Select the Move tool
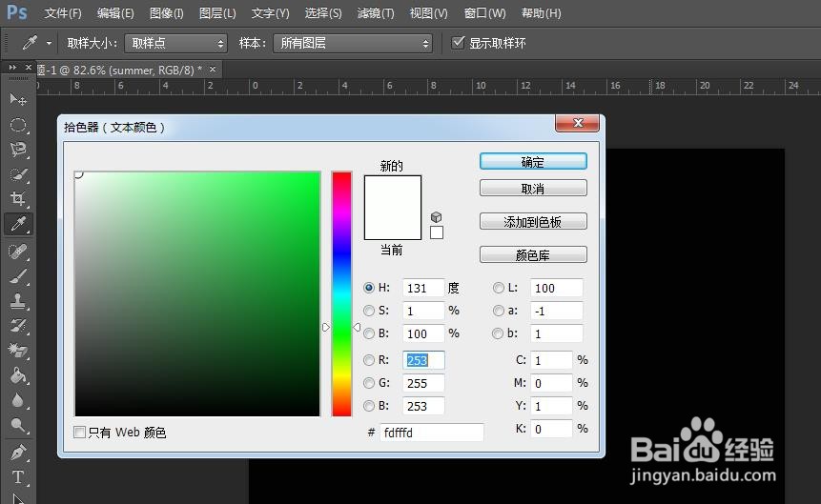The height and width of the screenshot is (504, 821). click(x=18, y=99)
